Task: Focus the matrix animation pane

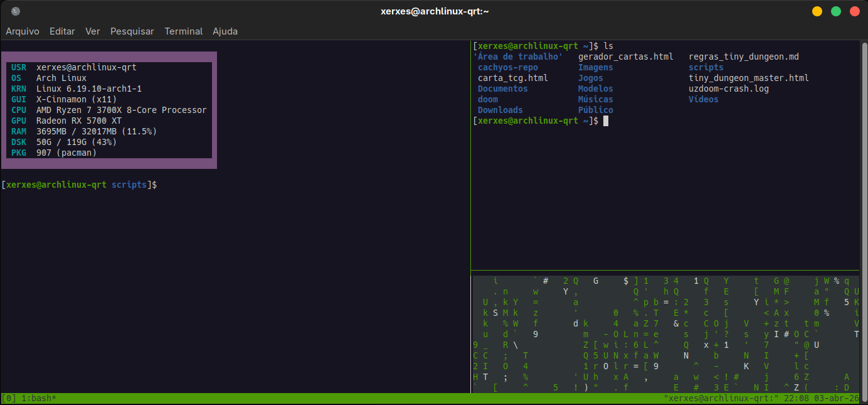Action: point(665,333)
